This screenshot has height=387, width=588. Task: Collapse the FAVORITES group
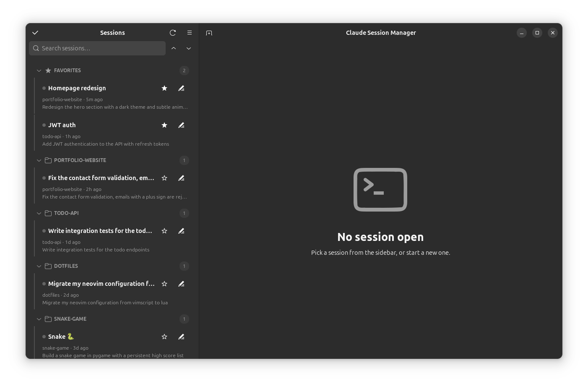[x=39, y=71]
